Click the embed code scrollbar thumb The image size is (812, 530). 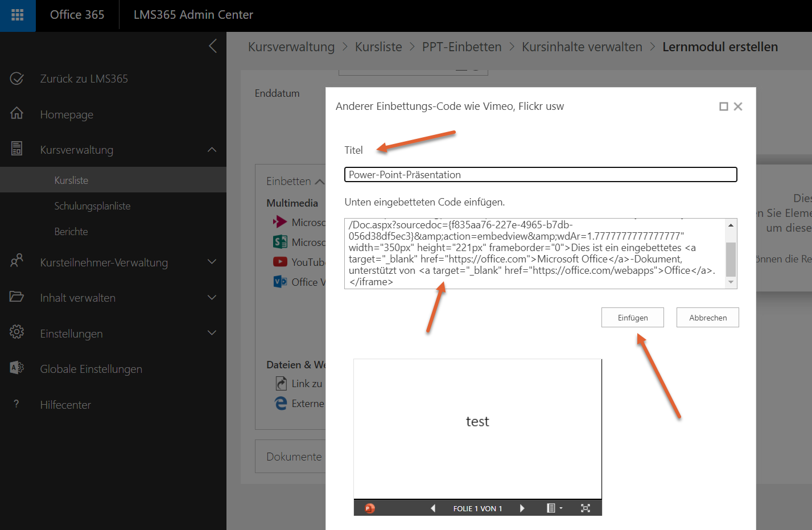pos(731,258)
